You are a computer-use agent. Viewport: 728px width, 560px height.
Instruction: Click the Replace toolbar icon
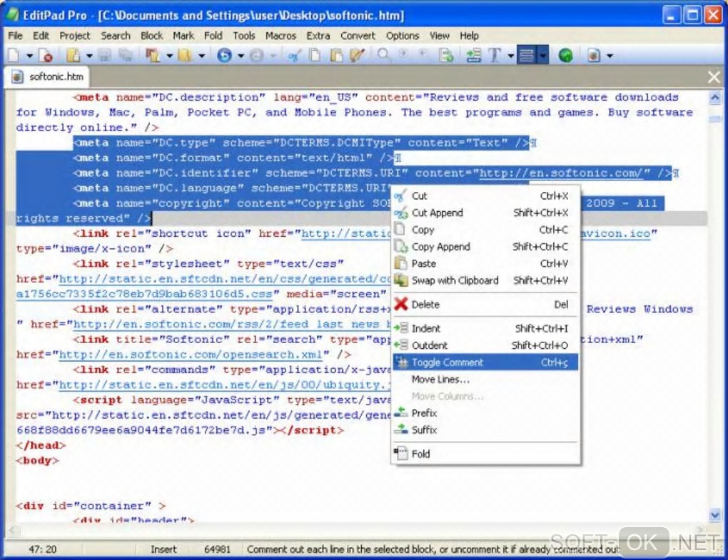tap(446, 56)
